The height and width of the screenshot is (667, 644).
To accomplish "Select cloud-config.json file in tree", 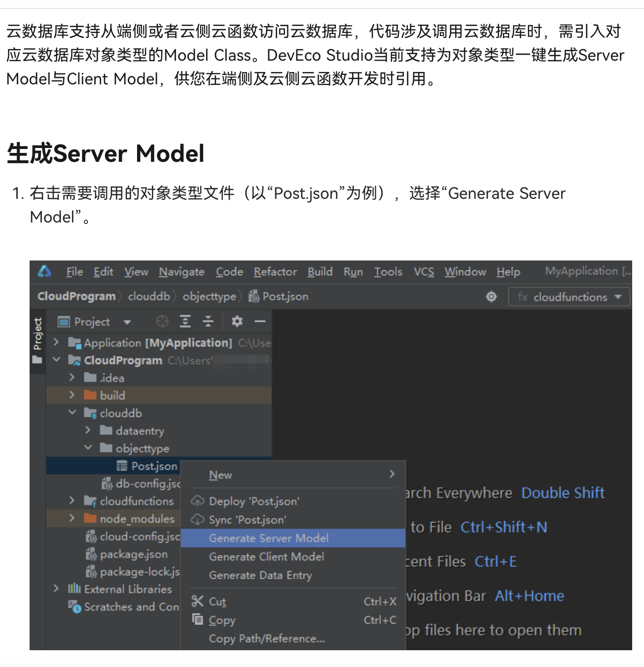I will [x=133, y=536].
